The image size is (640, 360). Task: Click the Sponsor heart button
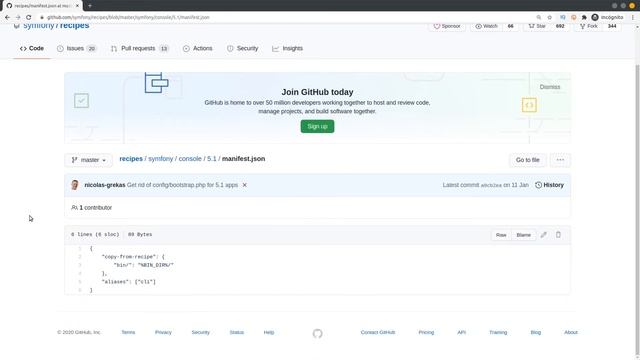click(x=447, y=26)
